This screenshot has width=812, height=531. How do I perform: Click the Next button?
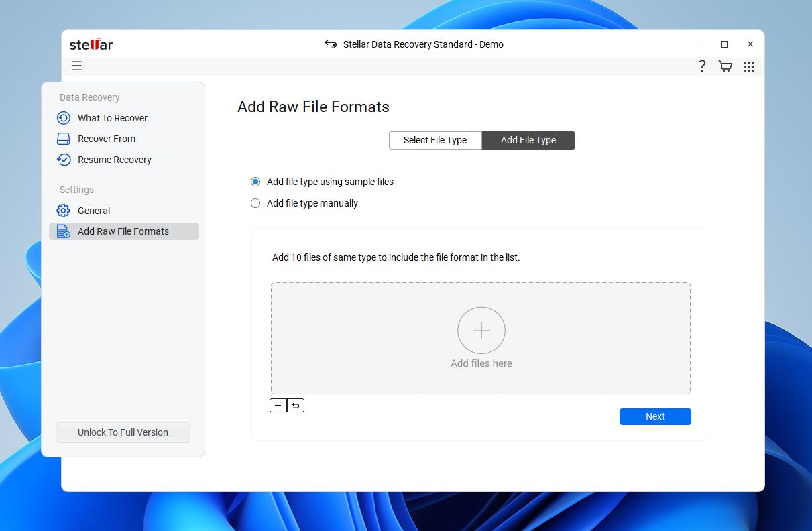pos(655,416)
